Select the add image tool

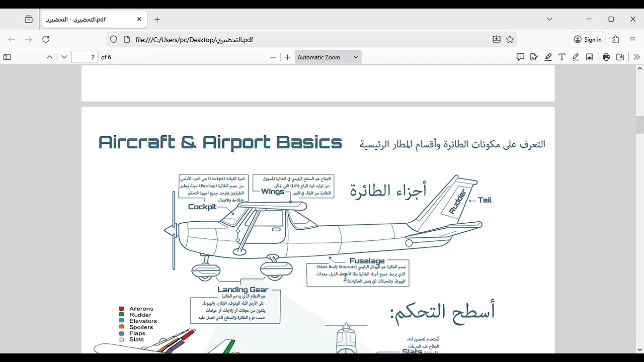point(590,57)
